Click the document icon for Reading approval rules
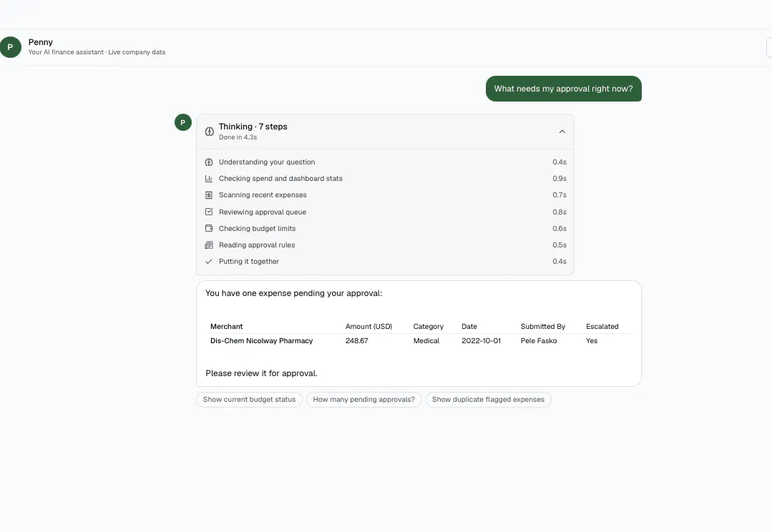The image size is (772, 532). pyautogui.click(x=209, y=245)
